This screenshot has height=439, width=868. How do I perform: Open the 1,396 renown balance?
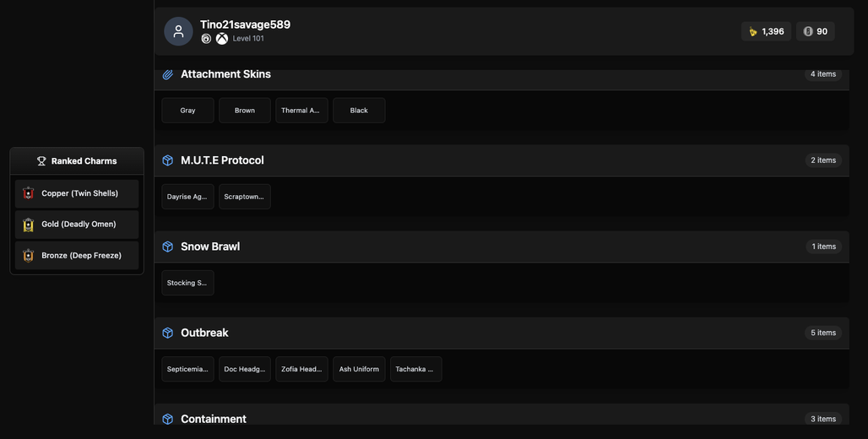click(x=766, y=31)
